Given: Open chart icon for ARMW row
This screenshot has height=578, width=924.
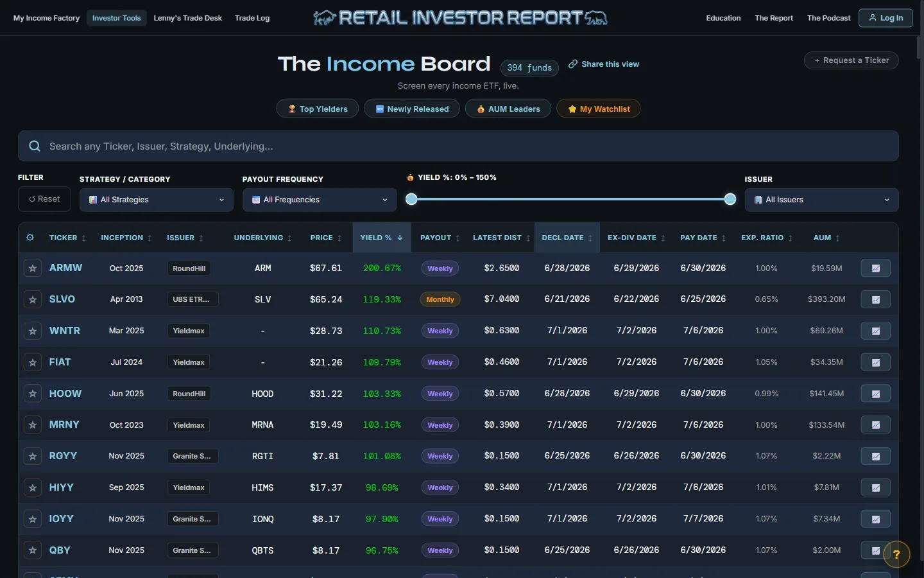Looking at the screenshot, I should tap(875, 268).
